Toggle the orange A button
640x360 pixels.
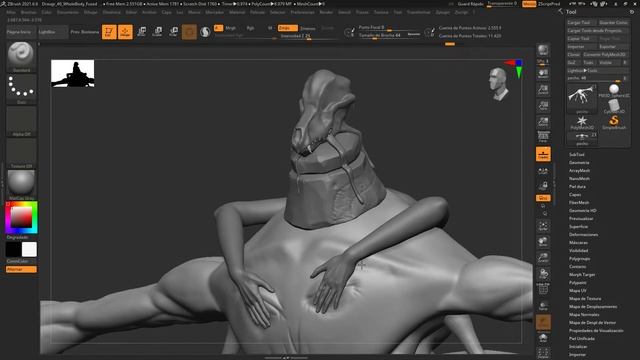pyautogui.click(x=218, y=28)
